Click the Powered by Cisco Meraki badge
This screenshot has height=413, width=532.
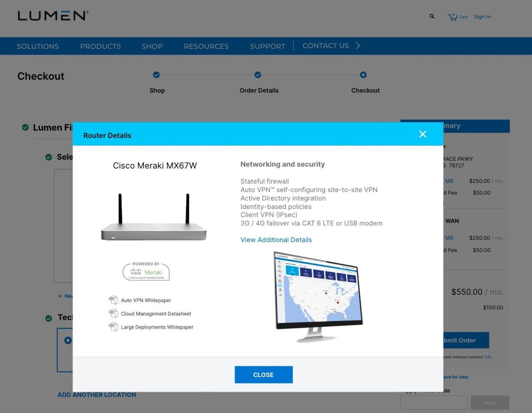pyautogui.click(x=146, y=271)
